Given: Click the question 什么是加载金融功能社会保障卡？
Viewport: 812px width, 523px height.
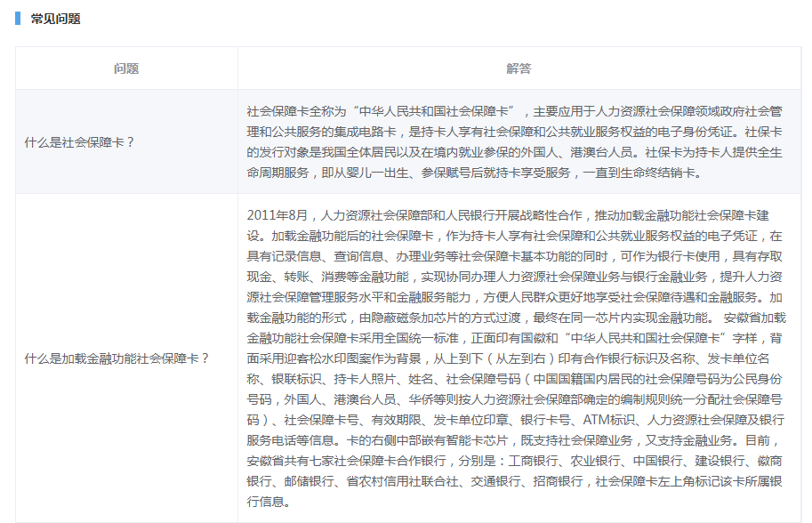Looking at the screenshot, I should [117, 358].
